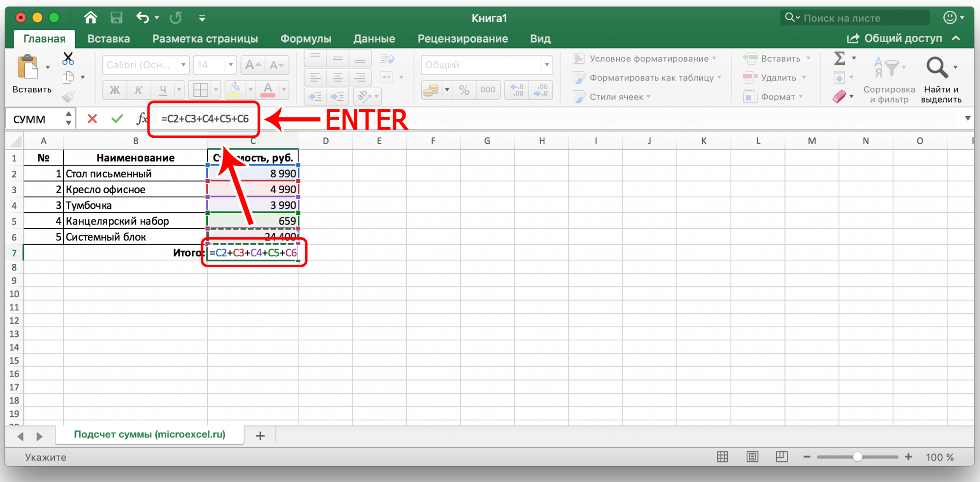Open the number format Общий dropdown

tap(547, 65)
